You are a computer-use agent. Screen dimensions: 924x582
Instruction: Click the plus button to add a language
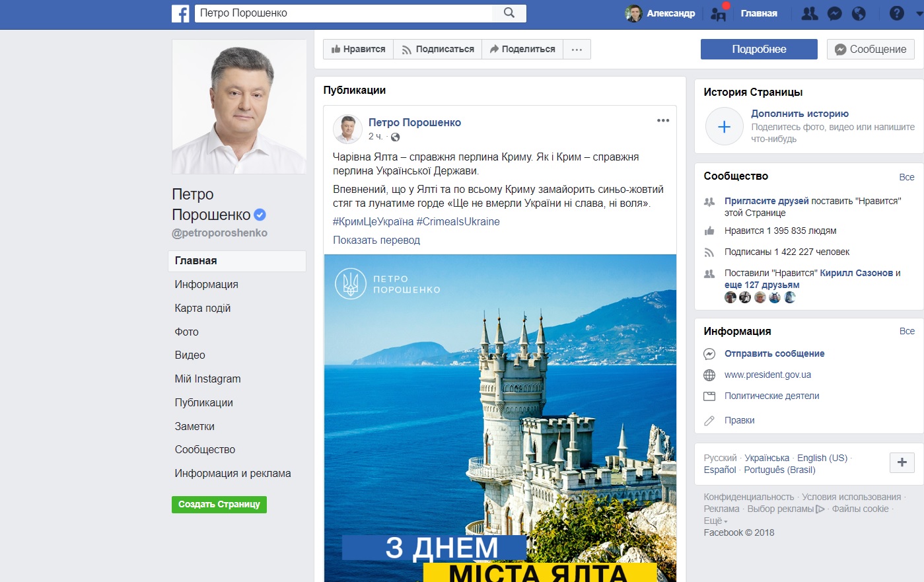[902, 462]
